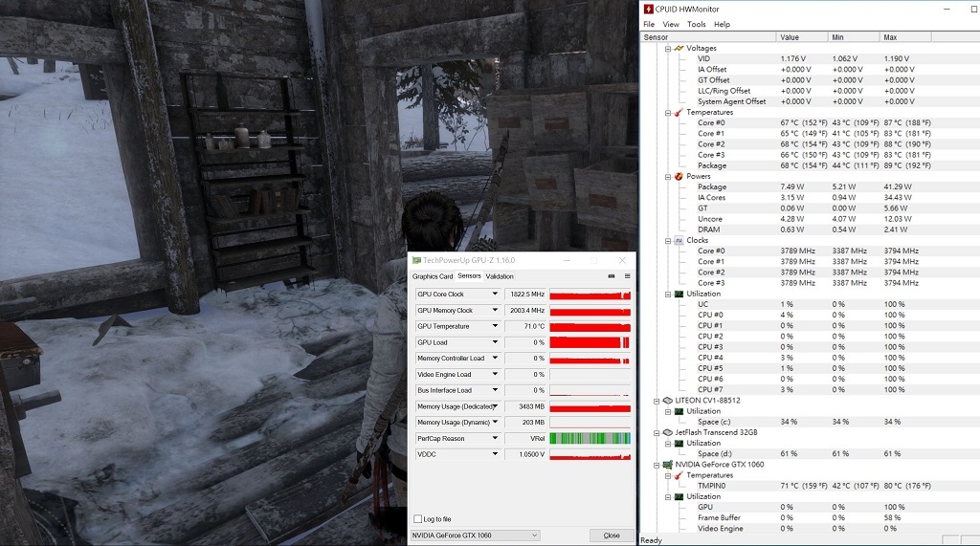Click the Clocks icon in HWMonitor
980x546 pixels.
coord(679,241)
